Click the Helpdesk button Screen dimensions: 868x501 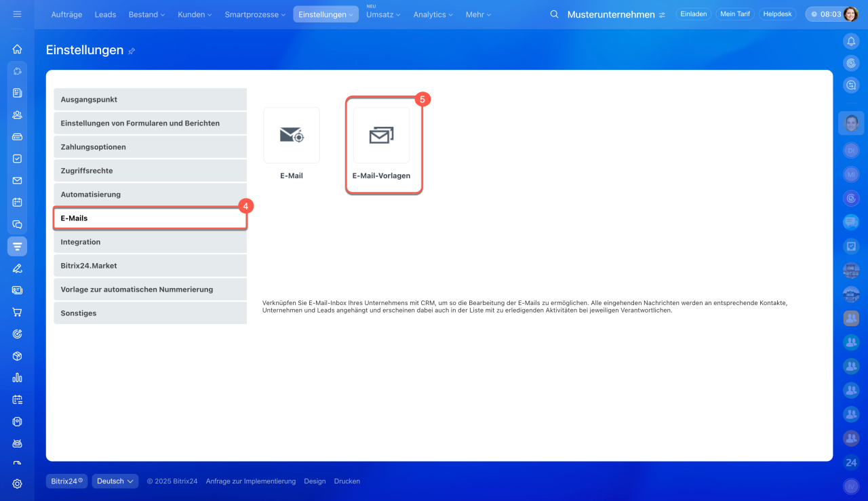(777, 14)
